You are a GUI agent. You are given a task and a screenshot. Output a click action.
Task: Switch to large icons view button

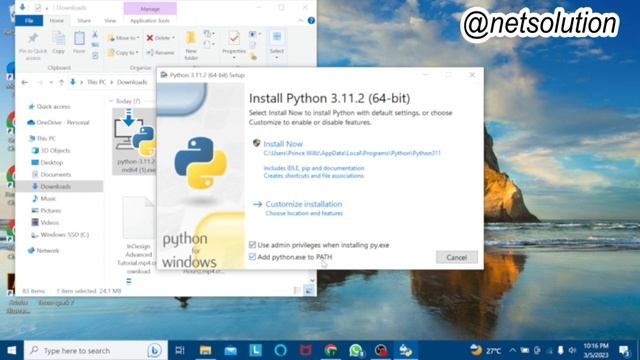coord(309,291)
